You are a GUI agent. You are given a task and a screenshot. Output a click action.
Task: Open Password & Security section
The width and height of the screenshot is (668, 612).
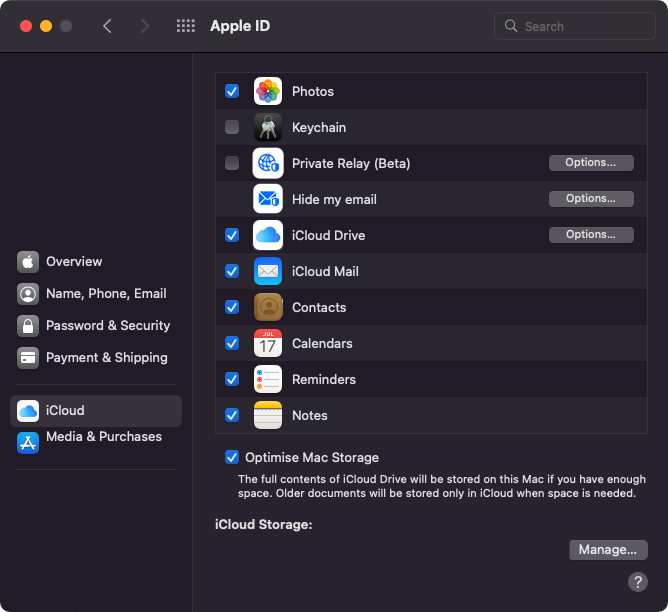coord(96,326)
